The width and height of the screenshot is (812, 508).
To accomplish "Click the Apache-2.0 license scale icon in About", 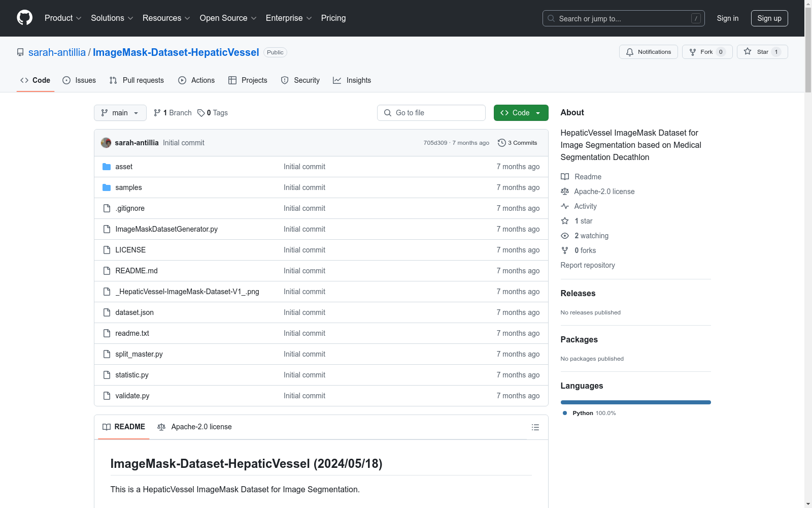I will tap(565, 192).
